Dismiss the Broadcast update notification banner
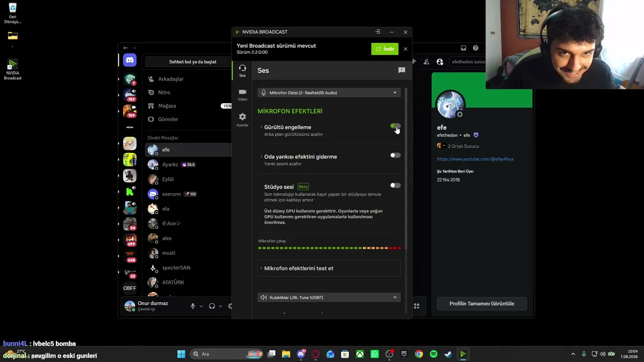This screenshot has height=362, width=644. pyautogui.click(x=406, y=49)
